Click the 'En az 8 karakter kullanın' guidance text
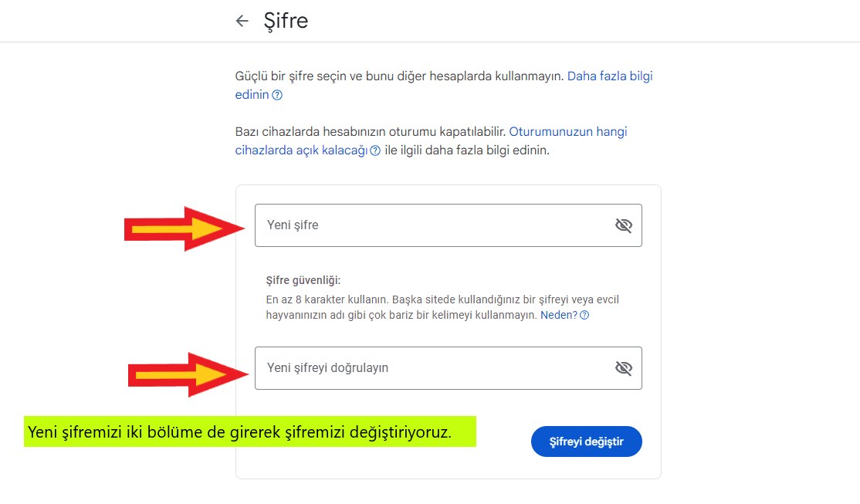Screen dimensions: 860x504 (x=323, y=299)
